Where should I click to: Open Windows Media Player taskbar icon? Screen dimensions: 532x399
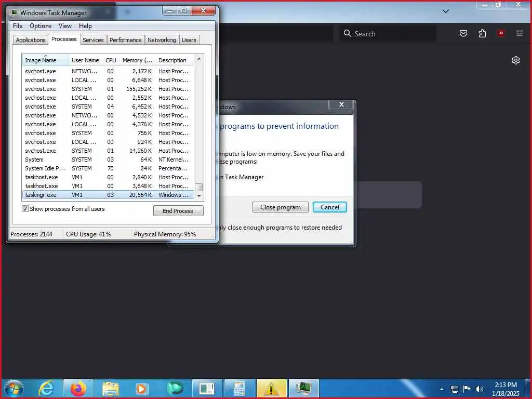pos(141,389)
